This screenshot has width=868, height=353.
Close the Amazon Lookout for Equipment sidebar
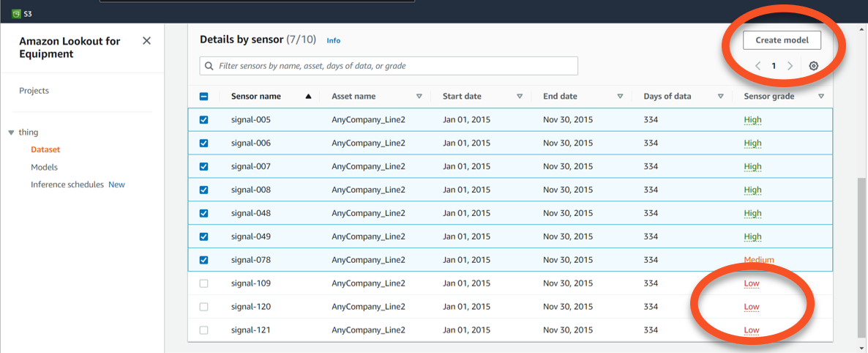[146, 40]
